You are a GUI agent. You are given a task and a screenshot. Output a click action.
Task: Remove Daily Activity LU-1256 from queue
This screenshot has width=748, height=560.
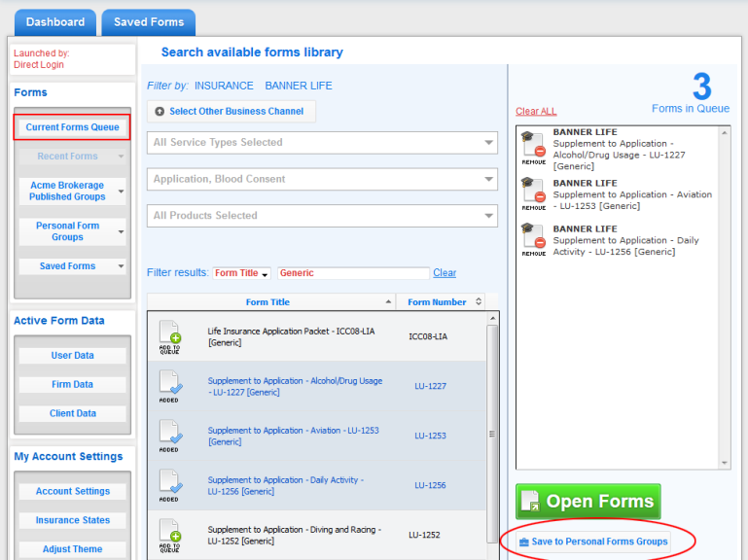[x=534, y=239]
